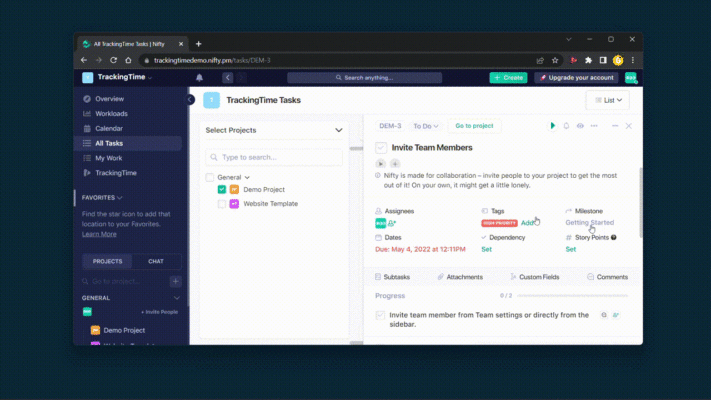The width and height of the screenshot is (711, 400).
Task: Open the List view dropdown
Action: pos(608,100)
